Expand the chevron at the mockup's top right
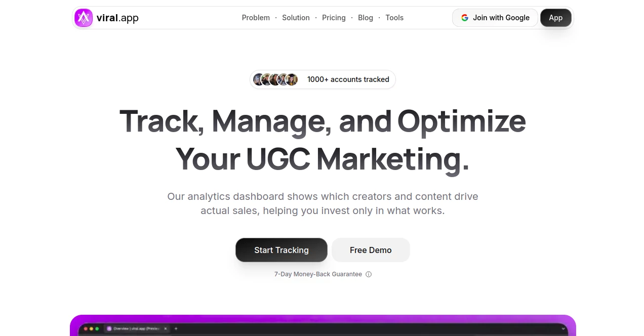 [x=563, y=329]
